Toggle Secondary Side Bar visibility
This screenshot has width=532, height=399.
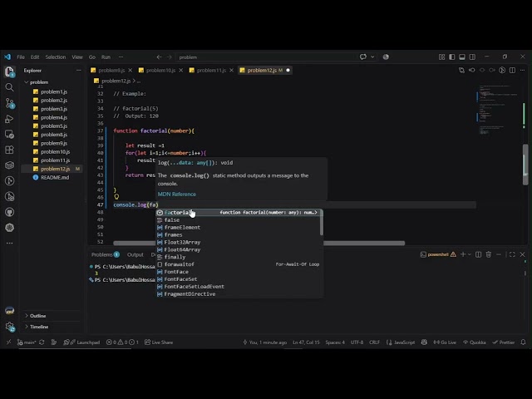click(x=472, y=57)
